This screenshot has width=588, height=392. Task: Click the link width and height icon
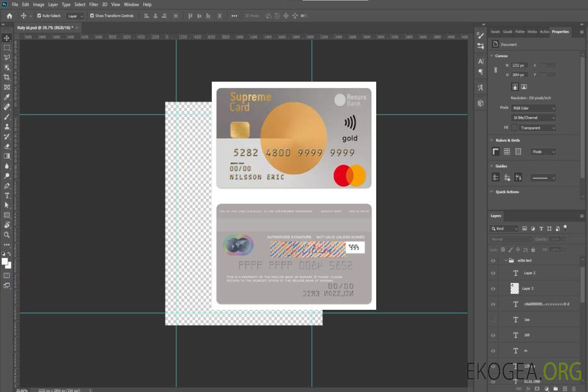(x=495, y=70)
